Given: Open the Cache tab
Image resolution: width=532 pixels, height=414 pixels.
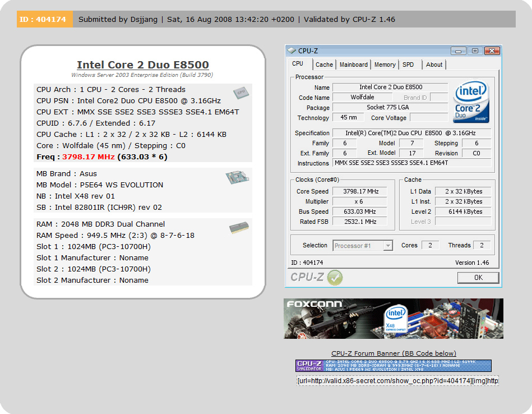Looking at the screenshot, I should pos(325,65).
